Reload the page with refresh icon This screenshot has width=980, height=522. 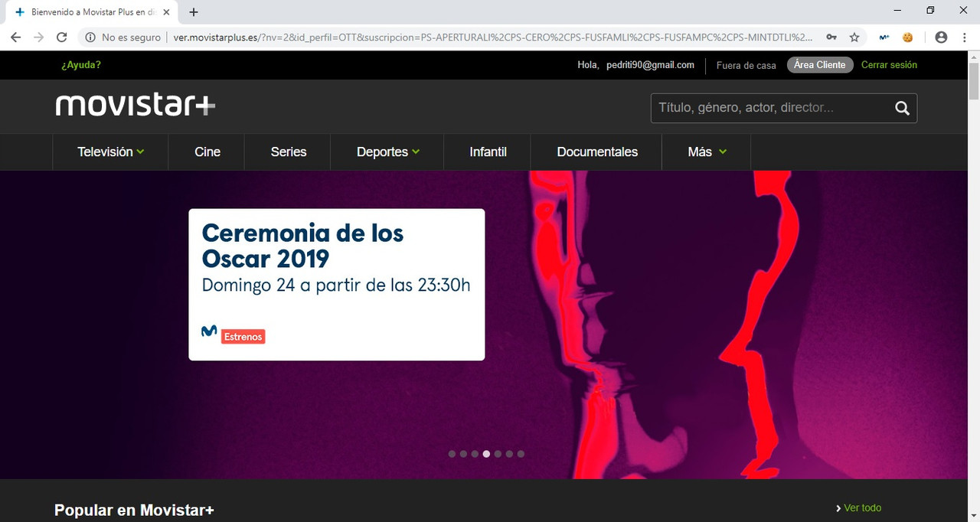coord(63,37)
